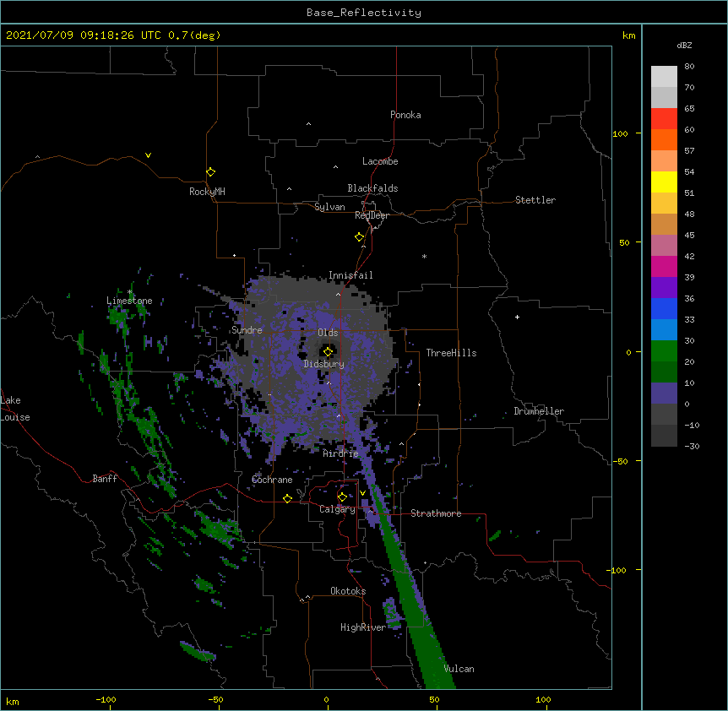
Task: Select the Cochrane town label
Action: (x=272, y=480)
